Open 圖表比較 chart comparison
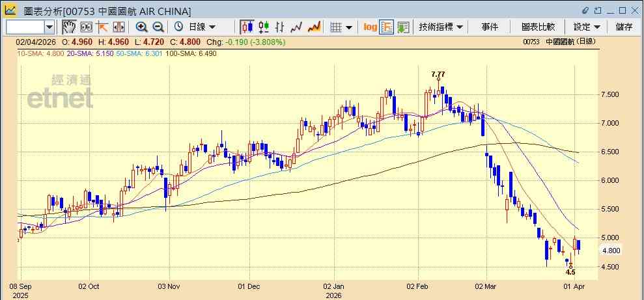 pos(538,27)
